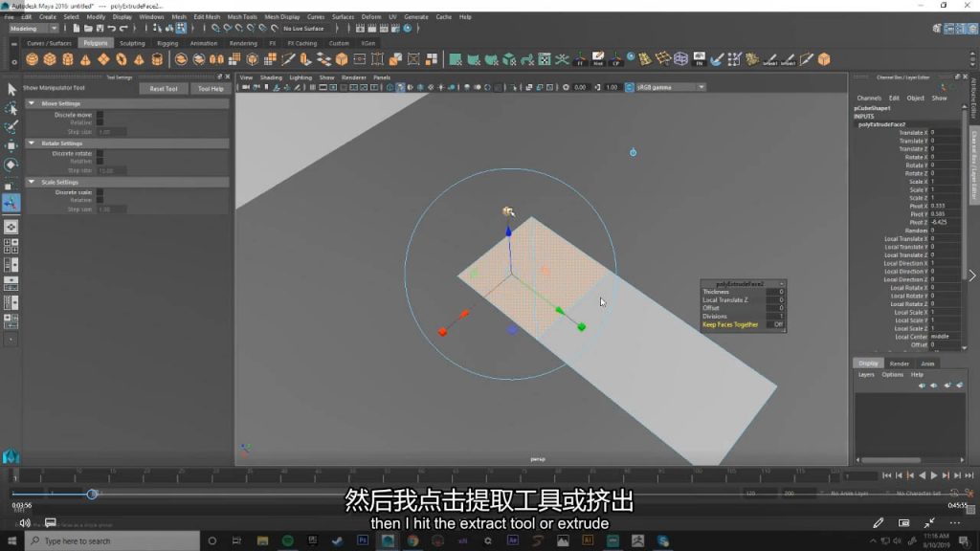Image resolution: width=980 pixels, height=551 pixels.
Task: Jump to start of playback range
Action: (887, 476)
